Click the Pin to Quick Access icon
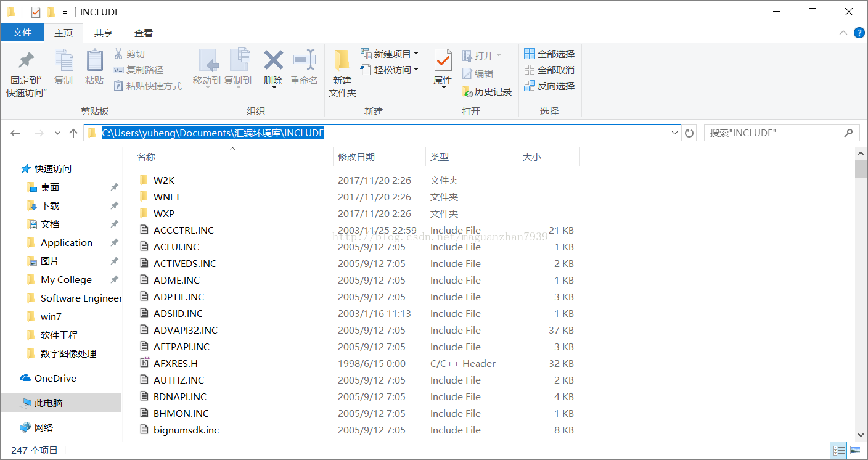Viewport: 868px width, 460px height. click(27, 60)
